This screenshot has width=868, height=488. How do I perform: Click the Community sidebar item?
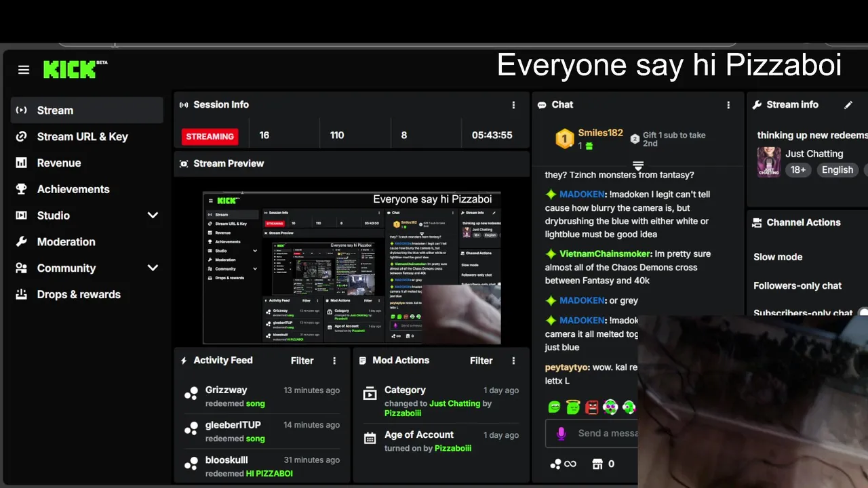coord(87,268)
